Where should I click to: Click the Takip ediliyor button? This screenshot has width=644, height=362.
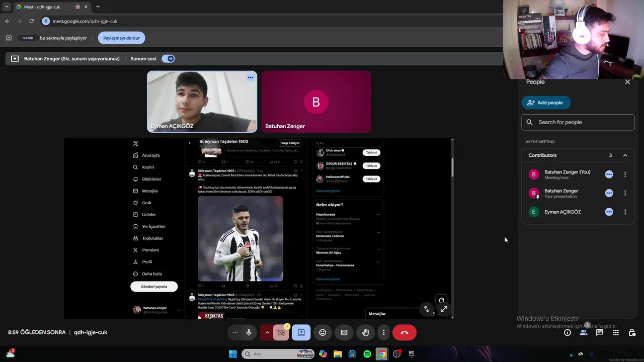290,143
